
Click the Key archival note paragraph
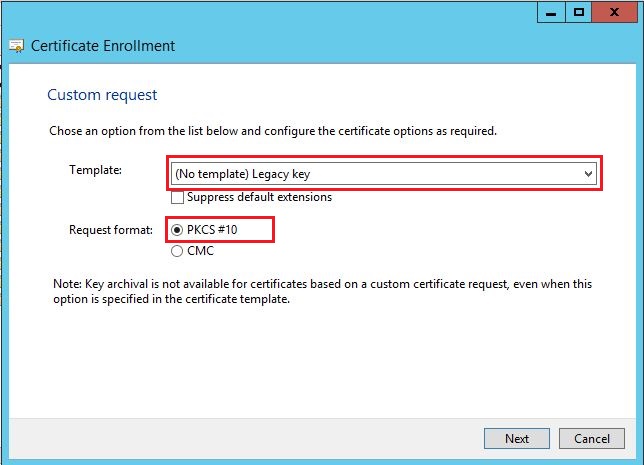(320, 291)
